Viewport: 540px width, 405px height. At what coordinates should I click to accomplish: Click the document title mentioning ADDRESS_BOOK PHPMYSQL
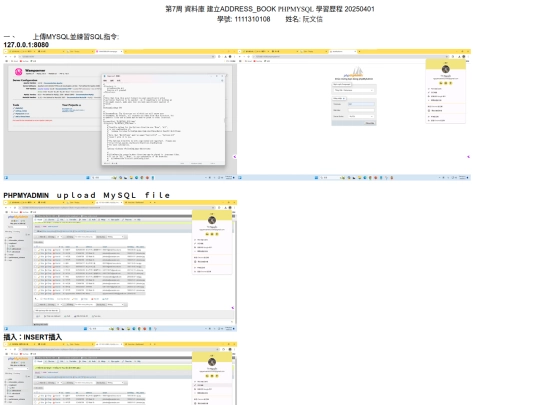270,9
